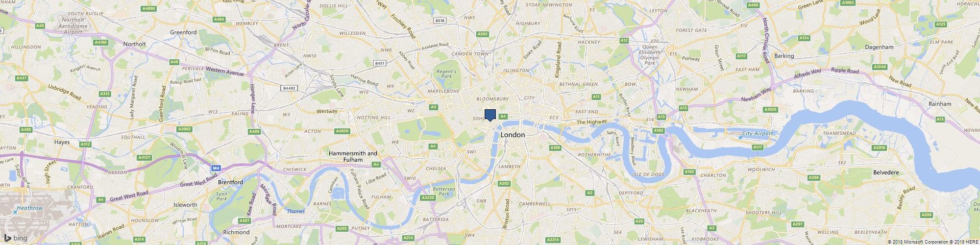Click the Queen Elizabeth Olympic Park label
This screenshot has height=245, width=980.
tap(651, 55)
